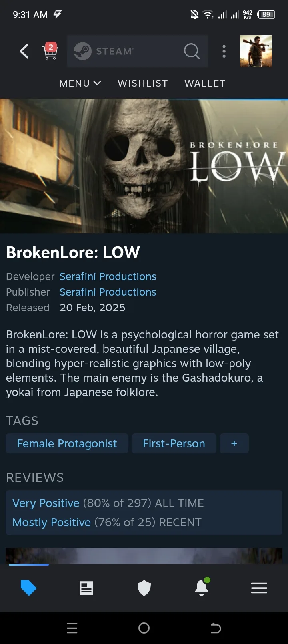Tap the Steam search input field
The height and width of the screenshot is (644, 288).
tap(138, 51)
